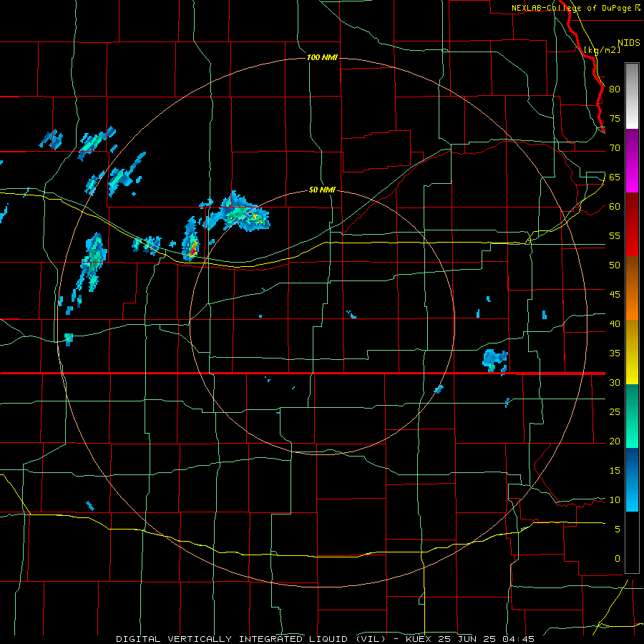Screen dimensions: 644x644
Task: Click the 100 NMI range ring label
Action: (x=322, y=57)
